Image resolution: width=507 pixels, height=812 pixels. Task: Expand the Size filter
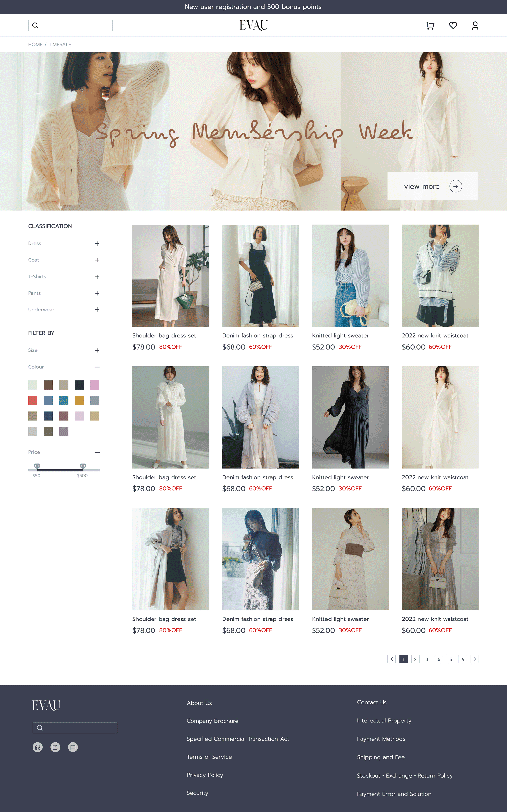pos(97,350)
